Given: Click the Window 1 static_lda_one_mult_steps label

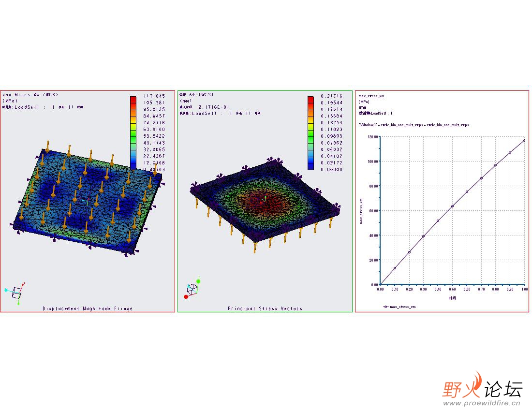Looking at the screenshot, I should [x=414, y=125].
